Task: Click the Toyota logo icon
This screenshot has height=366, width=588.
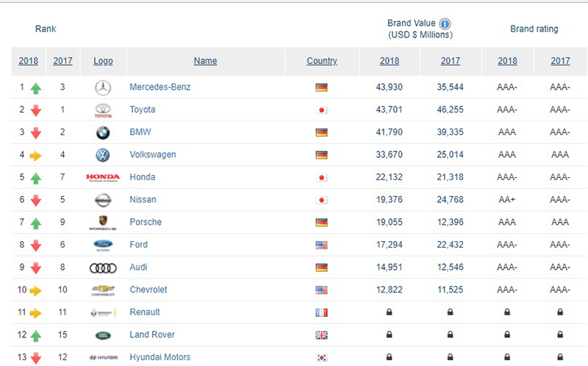Action: pyautogui.click(x=103, y=110)
